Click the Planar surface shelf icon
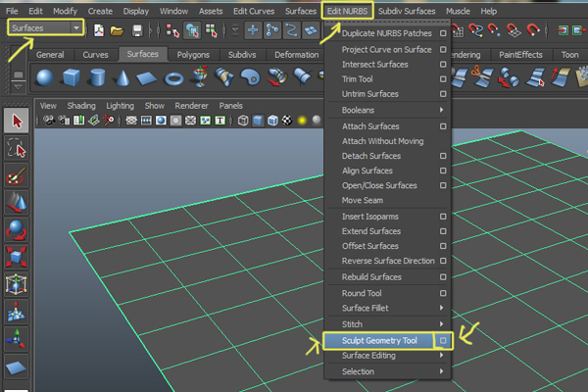Viewport: 588px width, 392px height. point(251,76)
